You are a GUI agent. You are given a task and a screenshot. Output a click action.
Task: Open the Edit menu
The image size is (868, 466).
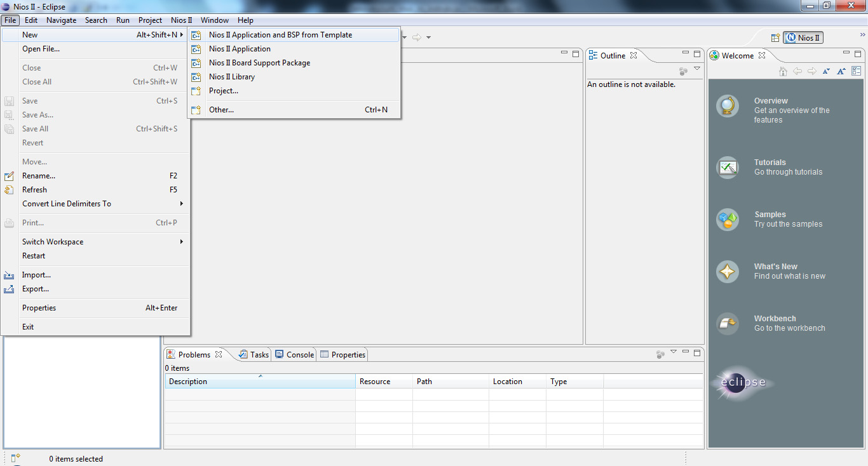31,20
